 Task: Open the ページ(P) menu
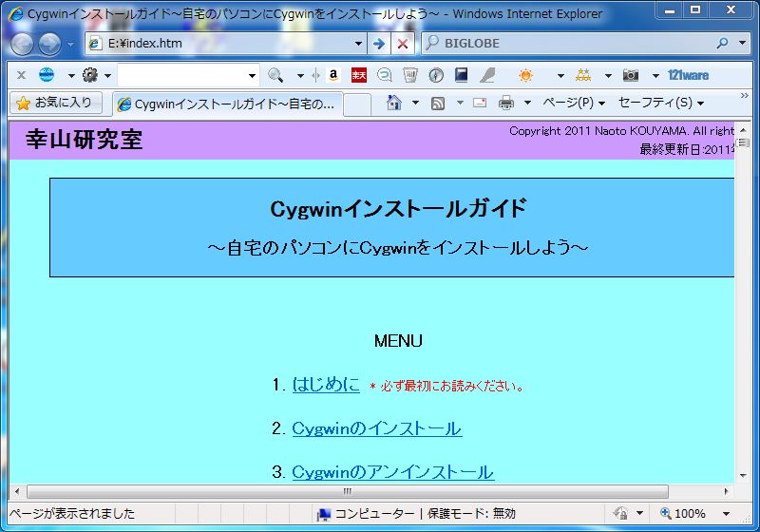point(573,103)
